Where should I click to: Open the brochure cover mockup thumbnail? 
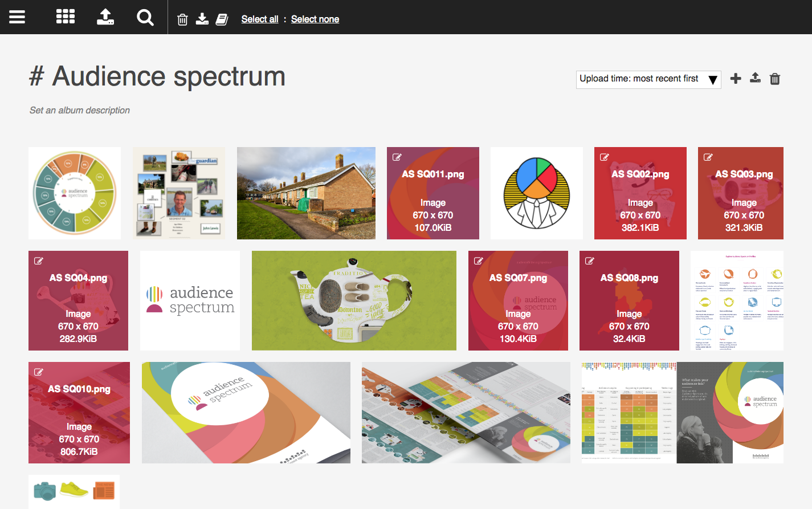pyautogui.click(x=246, y=413)
